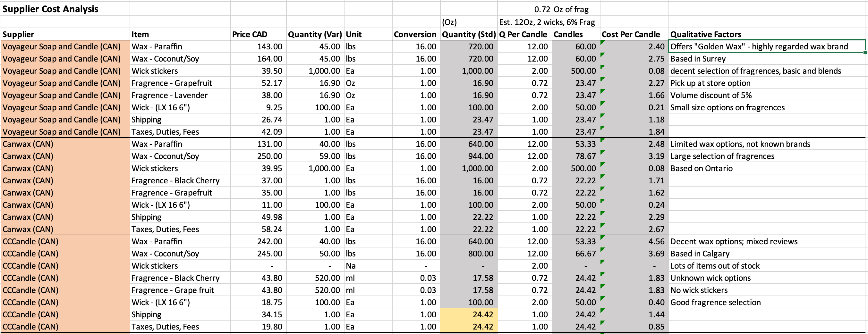Screen dimensions: 868x334
Task: Click price 143.00 for Voyageur Wax - Paraffin
Action: [x=259, y=46]
